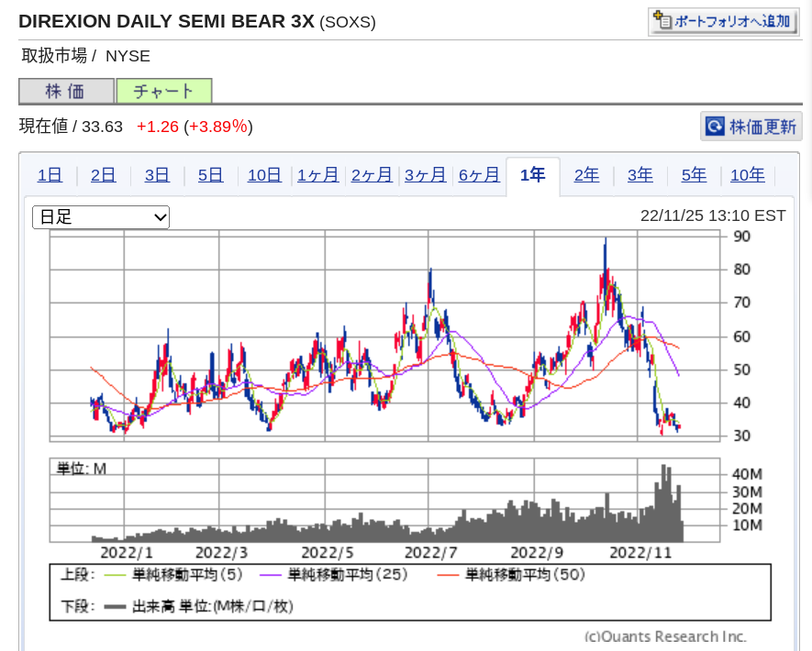This screenshot has height=651, width=812.
Task: Click the purple 単純移動平均(25) legend line
Action: click(x=271, y=574)
